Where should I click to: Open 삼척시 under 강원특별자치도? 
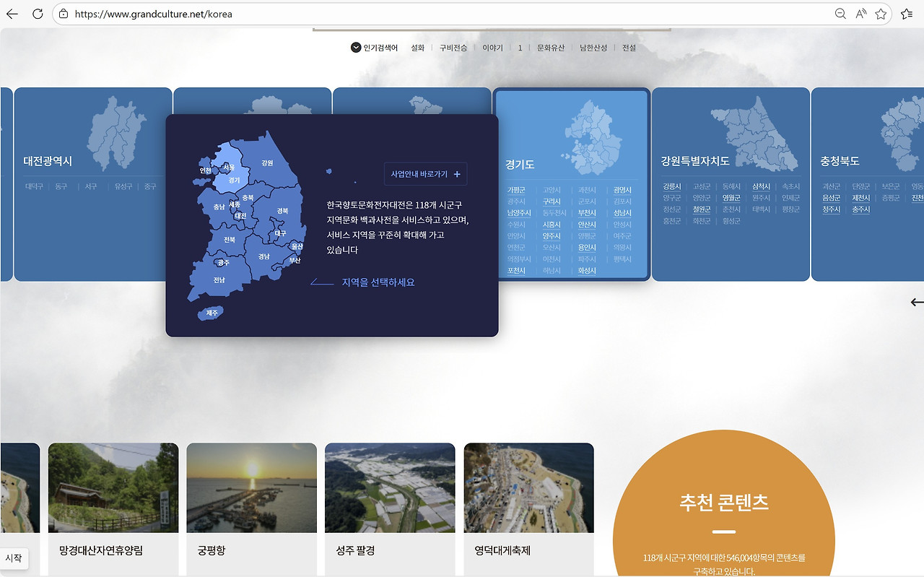[761, 186]
